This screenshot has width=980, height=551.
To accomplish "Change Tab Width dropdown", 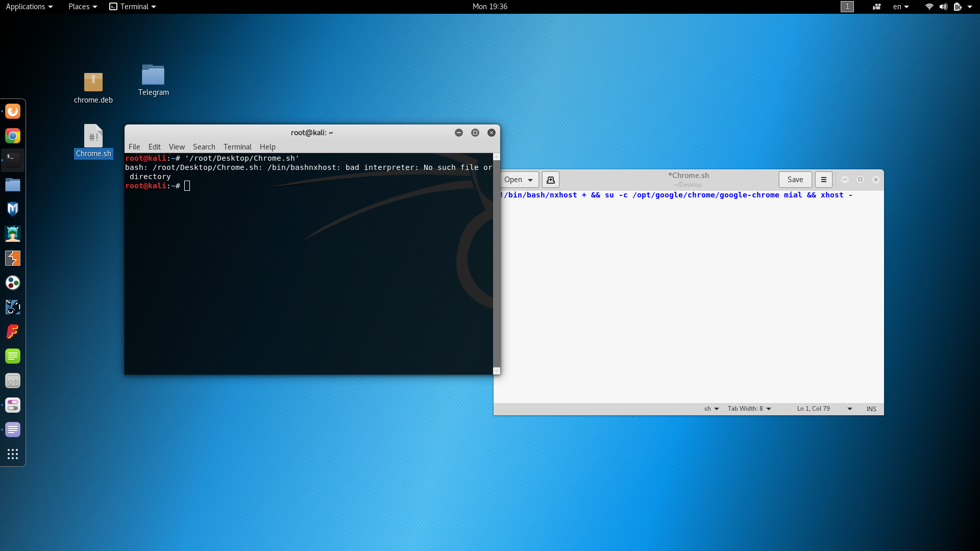I will [749, 409].
